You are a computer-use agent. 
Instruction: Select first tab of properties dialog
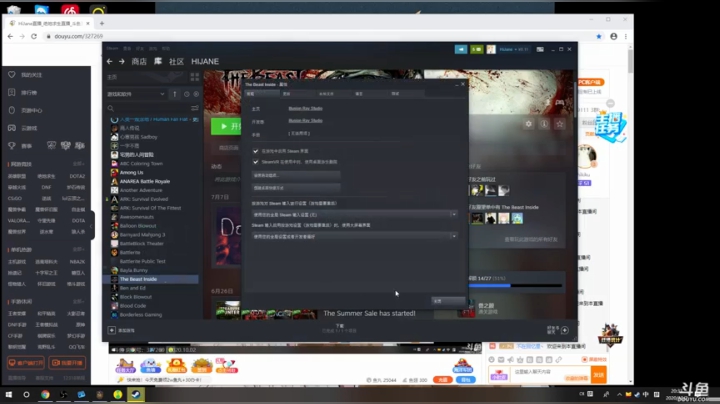coord(261,94)
